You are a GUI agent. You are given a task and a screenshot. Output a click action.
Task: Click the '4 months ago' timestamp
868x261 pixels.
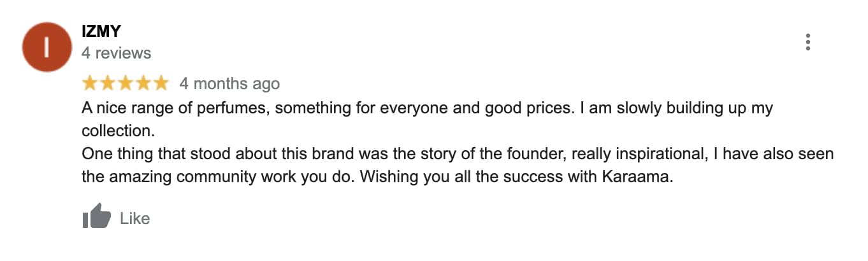(229, 83)
